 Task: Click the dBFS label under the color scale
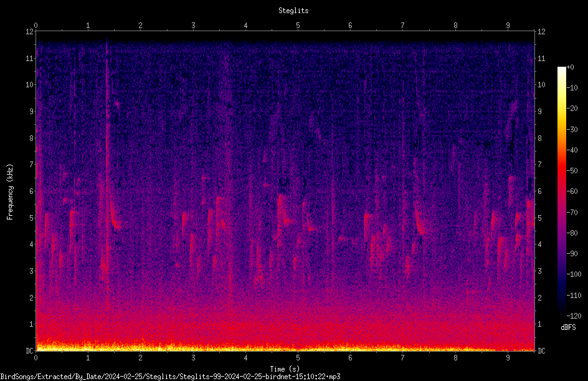pyautogui.click(x=568, y=327)
